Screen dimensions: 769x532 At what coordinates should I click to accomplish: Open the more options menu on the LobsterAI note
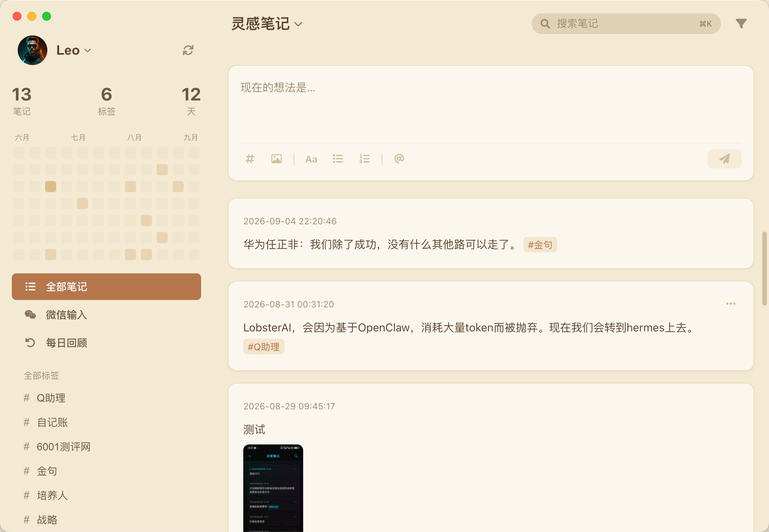731,304
